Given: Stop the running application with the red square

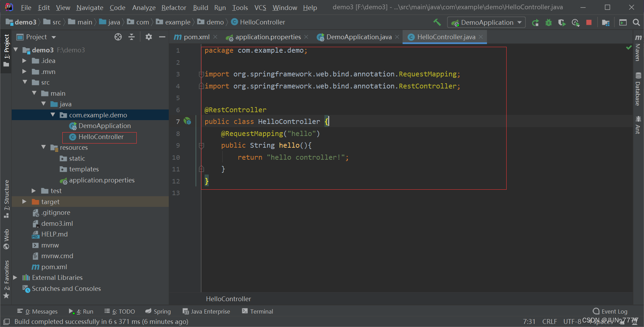Looking at the screenshot, I should (589, 22).
